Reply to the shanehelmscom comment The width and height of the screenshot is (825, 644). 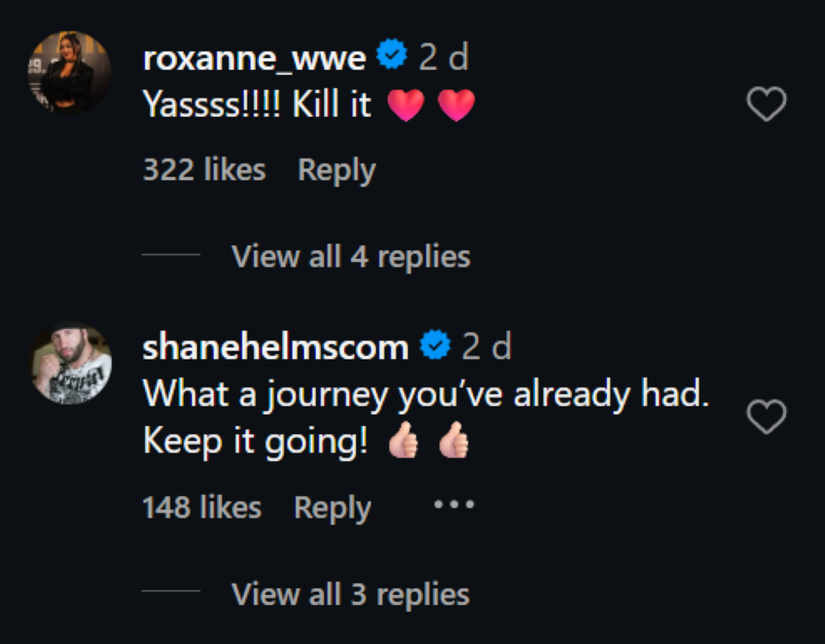coord(332,507)
